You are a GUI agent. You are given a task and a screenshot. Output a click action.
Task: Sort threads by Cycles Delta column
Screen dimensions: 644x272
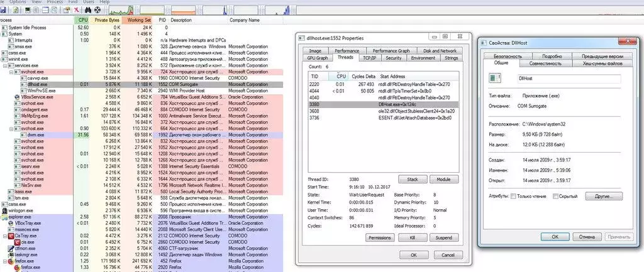click(x=363, y=76)
